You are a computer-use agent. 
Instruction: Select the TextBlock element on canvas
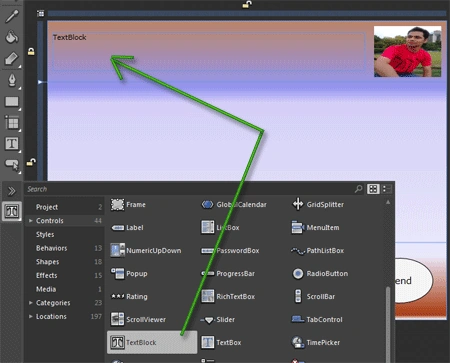[x=208, y=51]
